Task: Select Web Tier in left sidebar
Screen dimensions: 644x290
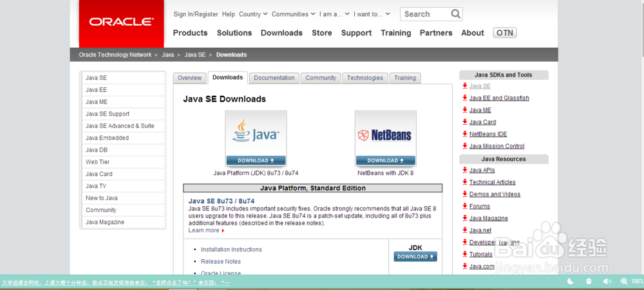Action: 123,162
